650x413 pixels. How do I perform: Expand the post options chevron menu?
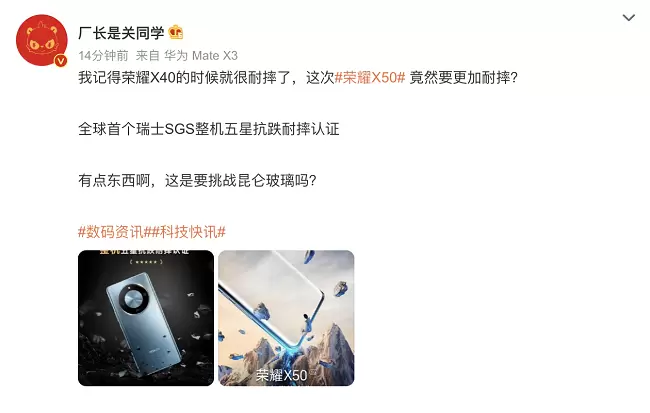point(628,17)
